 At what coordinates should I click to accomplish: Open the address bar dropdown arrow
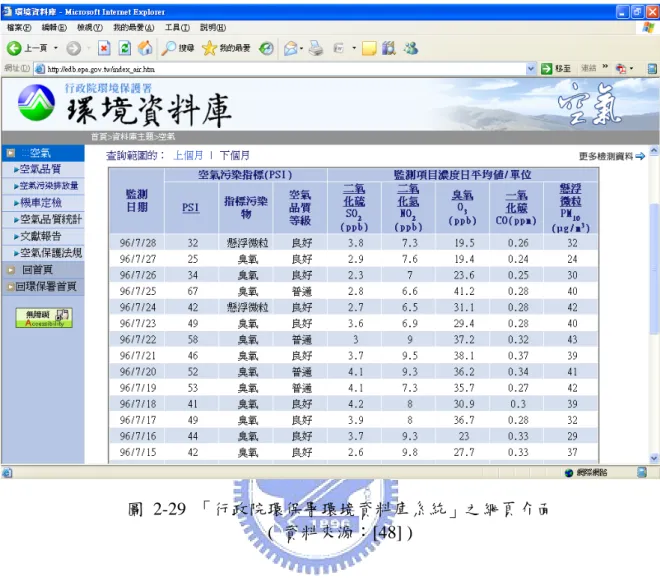click(x=531, y=69)
